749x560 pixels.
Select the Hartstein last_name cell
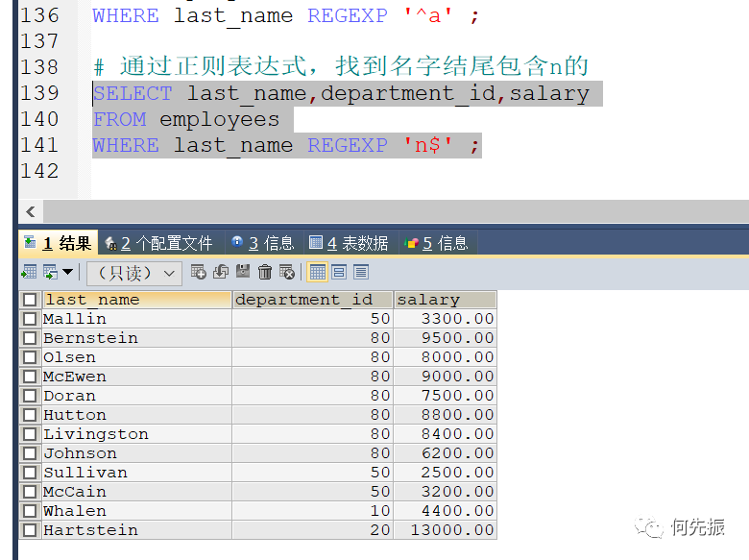pos(136,530)
